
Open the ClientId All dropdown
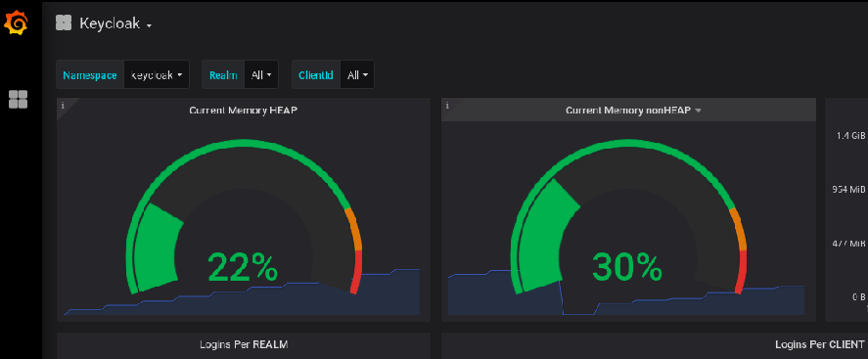[x=357, y=75]
